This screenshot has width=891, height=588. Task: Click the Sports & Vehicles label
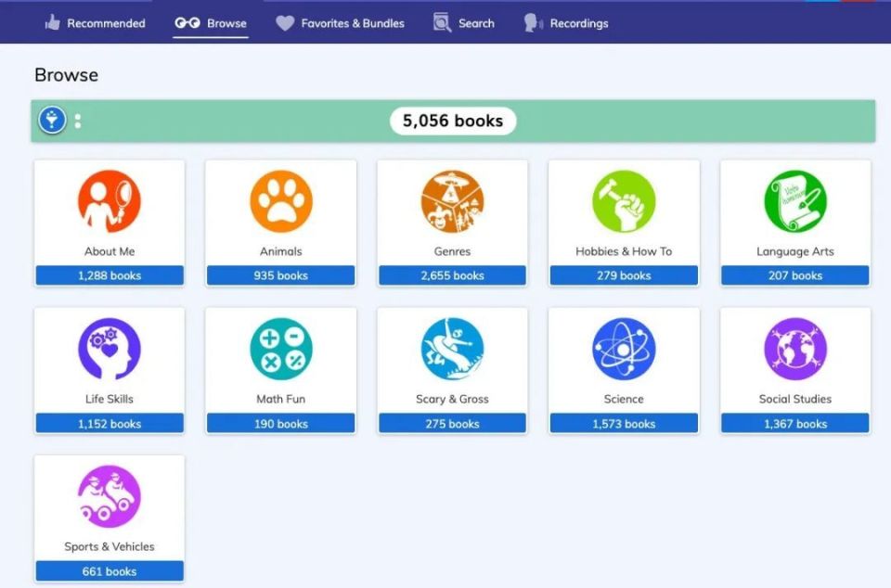(110, 546)
